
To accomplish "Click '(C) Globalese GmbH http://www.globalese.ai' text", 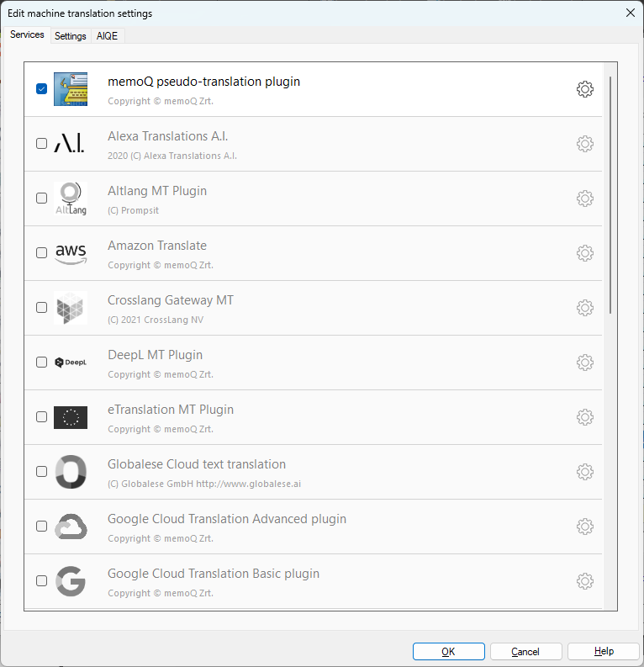I will 204,484.
